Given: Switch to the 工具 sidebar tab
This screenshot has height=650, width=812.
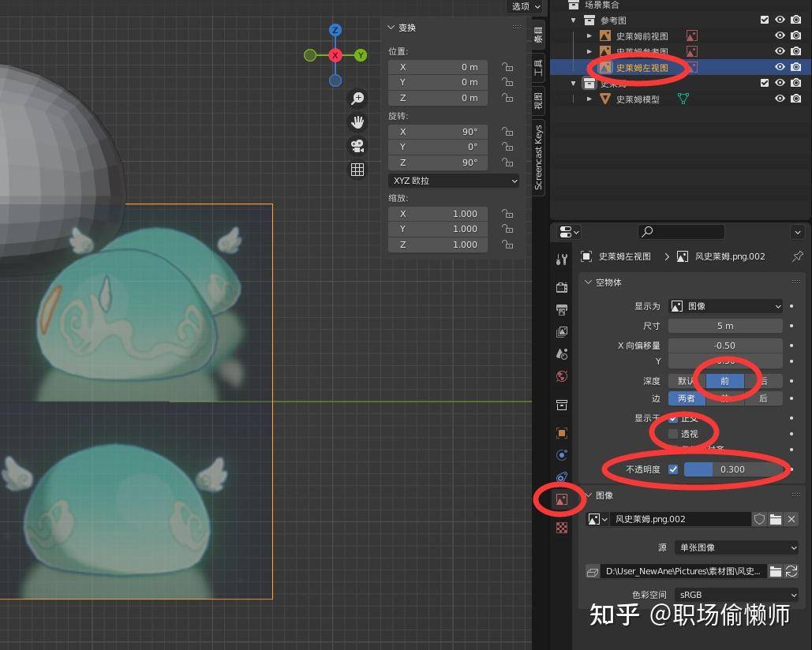Looking at the screenshot, I should click(538, 67).
